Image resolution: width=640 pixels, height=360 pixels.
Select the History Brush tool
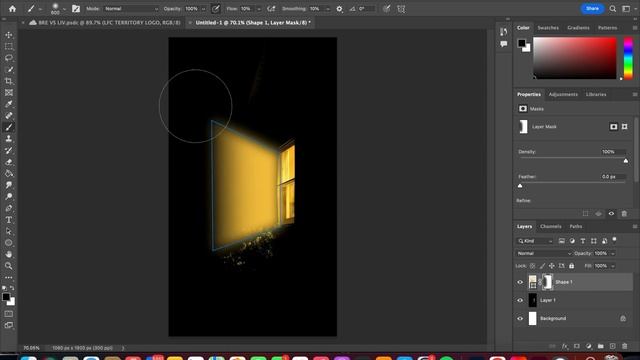click(9, 150)
